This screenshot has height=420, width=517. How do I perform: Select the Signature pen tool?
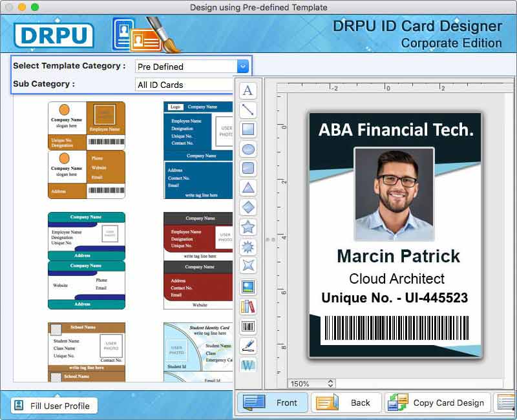[x=248, y=346]
